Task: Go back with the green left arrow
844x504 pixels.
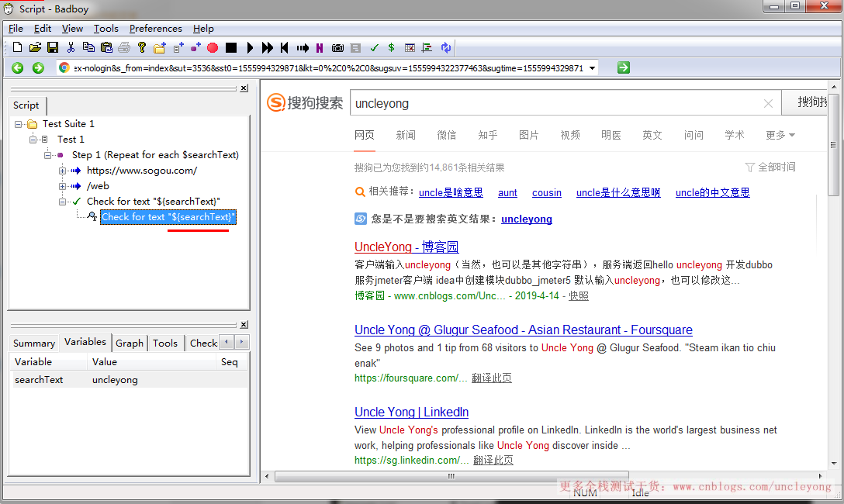Action: [x=18, y=67]
